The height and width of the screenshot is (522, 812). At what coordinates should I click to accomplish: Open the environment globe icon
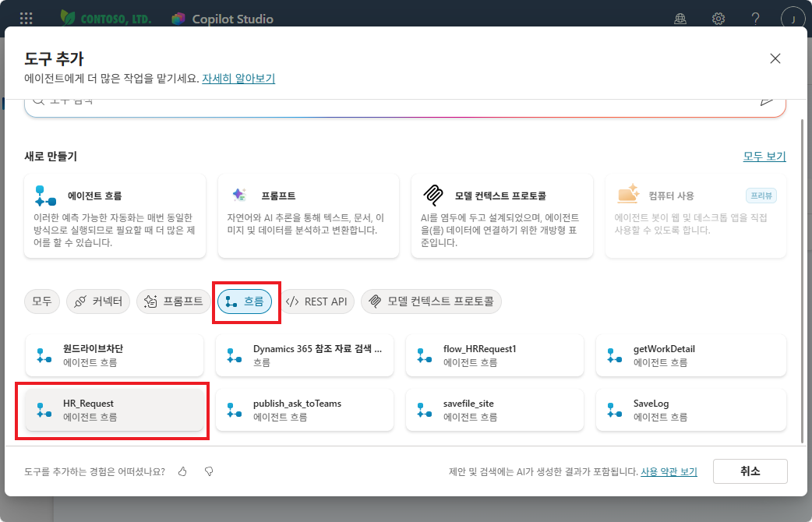[x=680, y=19]
